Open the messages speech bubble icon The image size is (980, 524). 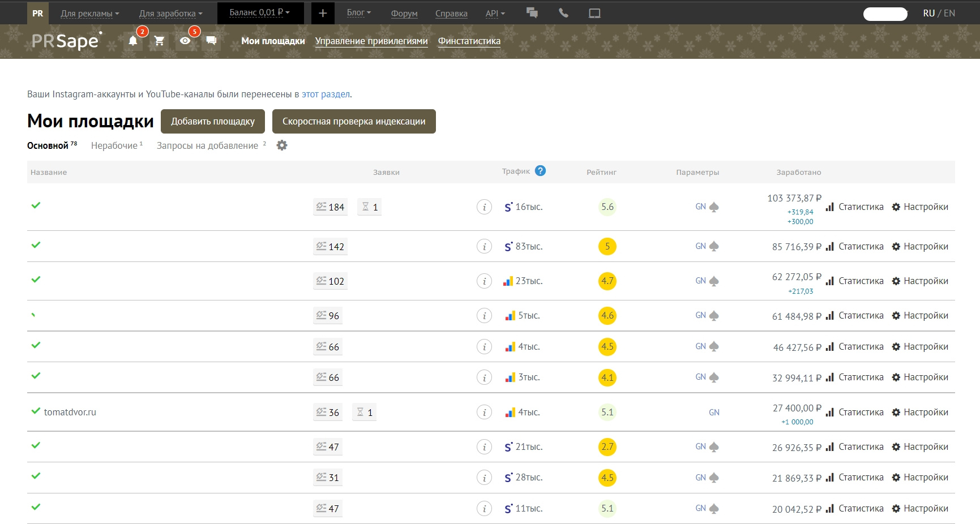211,41
